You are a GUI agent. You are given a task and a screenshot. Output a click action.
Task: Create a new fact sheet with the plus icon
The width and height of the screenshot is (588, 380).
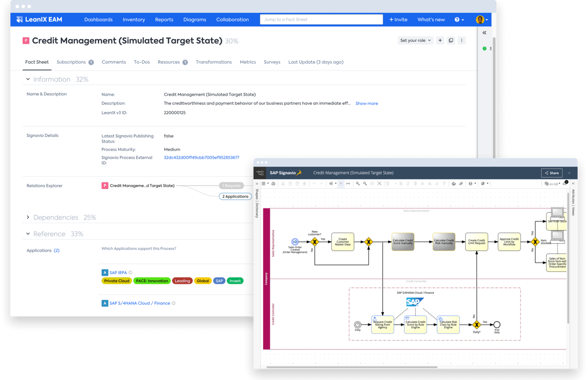click(x=440, y=40)
